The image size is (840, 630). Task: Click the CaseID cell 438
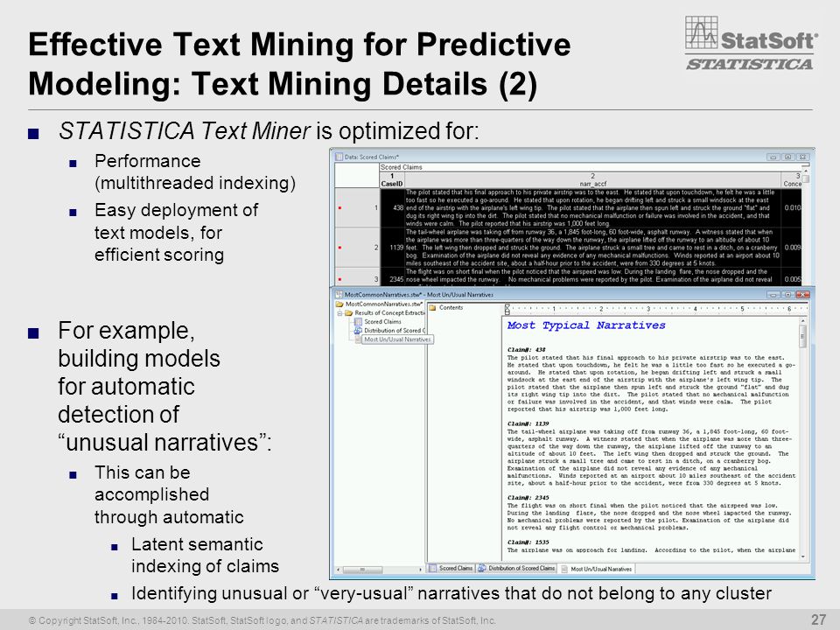(393, 208)
